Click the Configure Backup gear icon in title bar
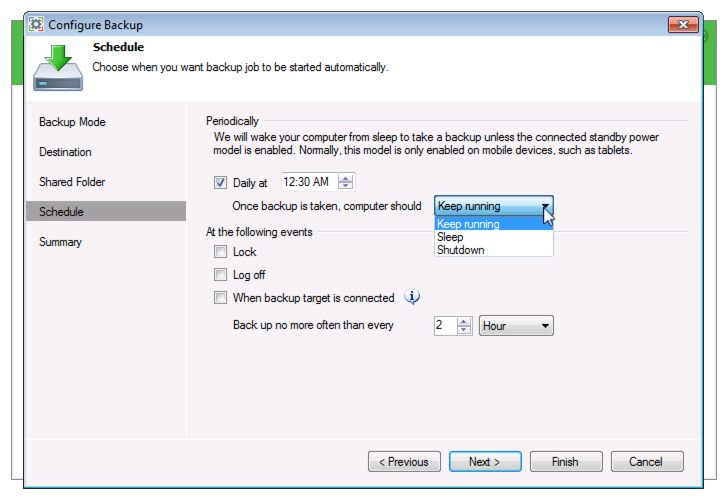Screen dimensions: 726x504 click(36, 24)
